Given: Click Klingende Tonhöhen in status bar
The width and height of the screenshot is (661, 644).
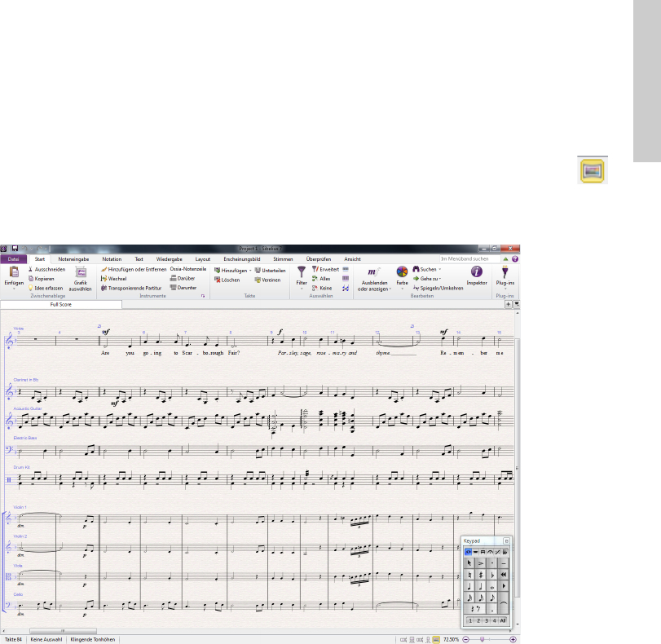Looking at the screenshot, I should [x=93, y=640].
